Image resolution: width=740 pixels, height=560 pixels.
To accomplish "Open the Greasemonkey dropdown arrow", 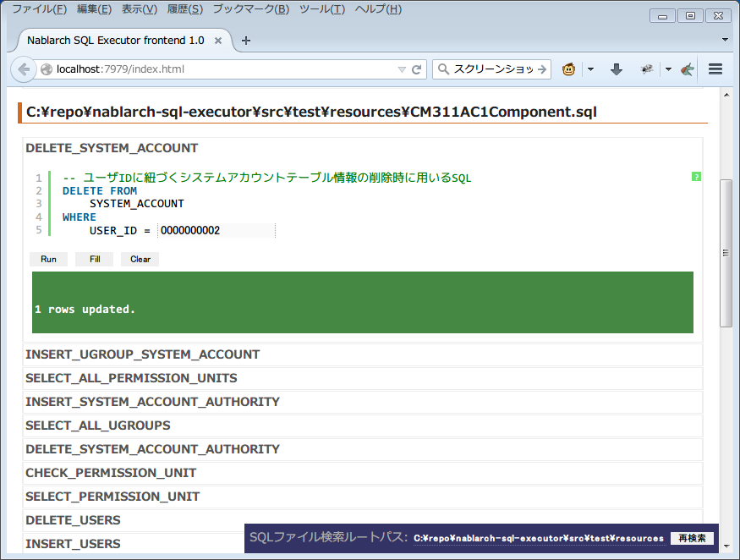I will coord(590,69).
